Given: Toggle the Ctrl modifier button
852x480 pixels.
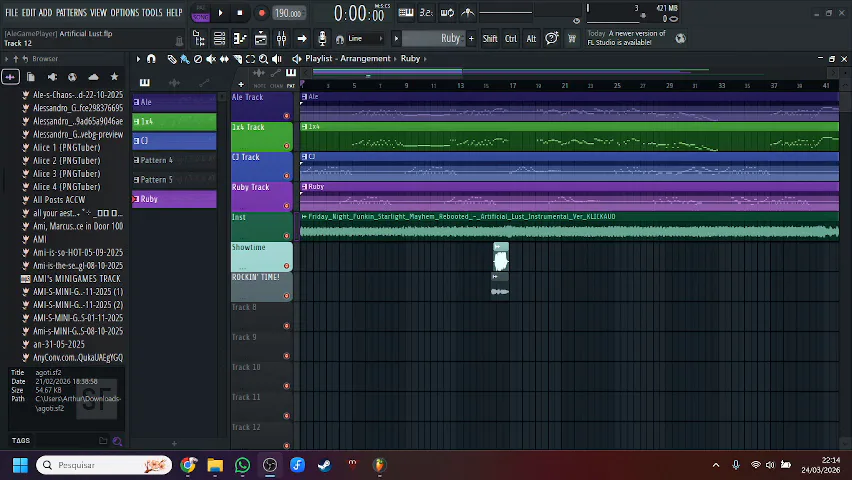Looking at the screenshot, I should point(511,39).
